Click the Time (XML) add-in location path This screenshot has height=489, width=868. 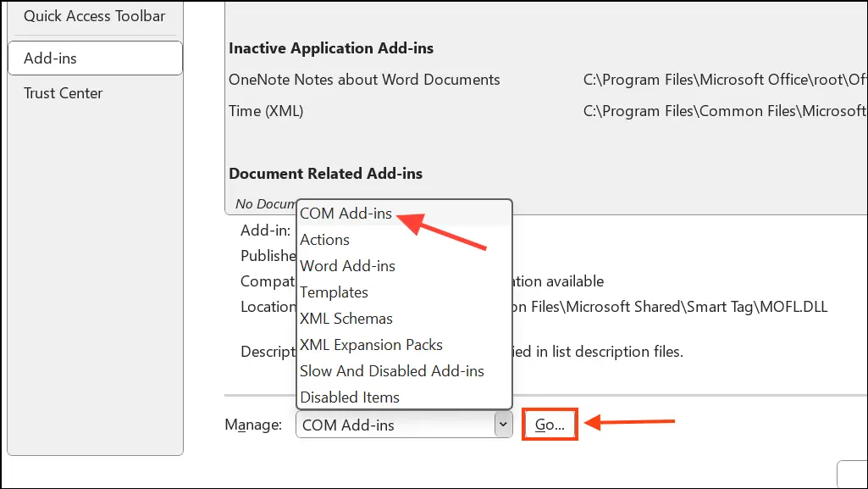point(724,111)
